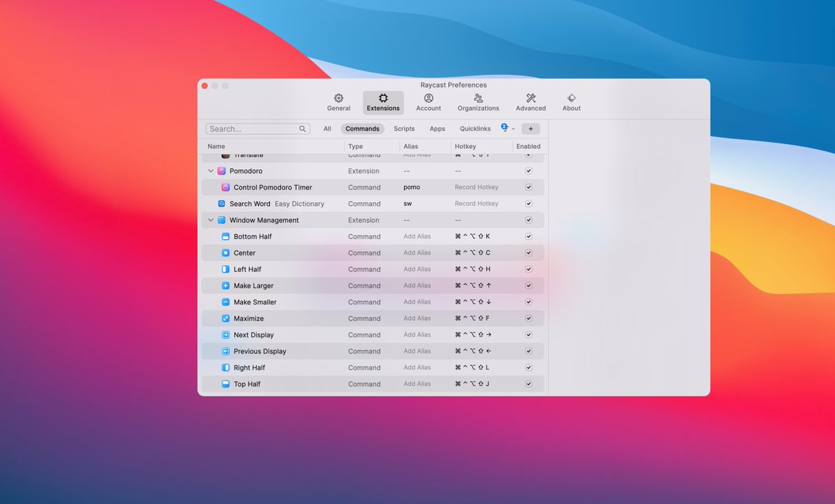The image size is (835, 504).
Task: Open the Advanced tab
Action: pyautogui.click(x=531, y=102)
